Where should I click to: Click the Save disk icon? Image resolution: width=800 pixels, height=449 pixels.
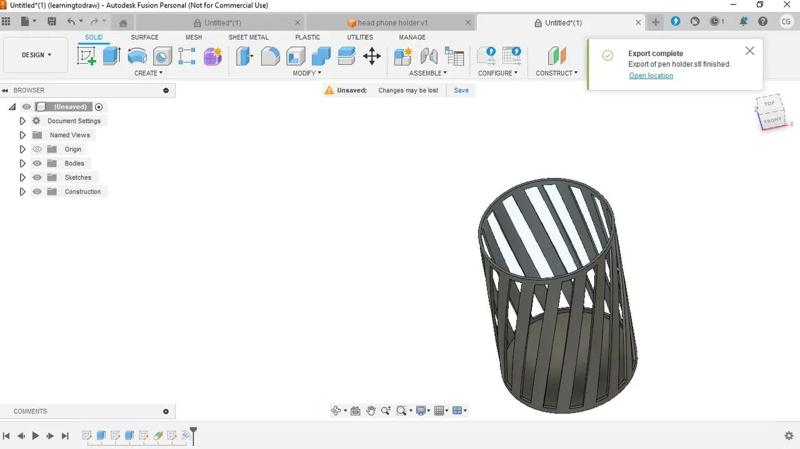tap(52, 21)
